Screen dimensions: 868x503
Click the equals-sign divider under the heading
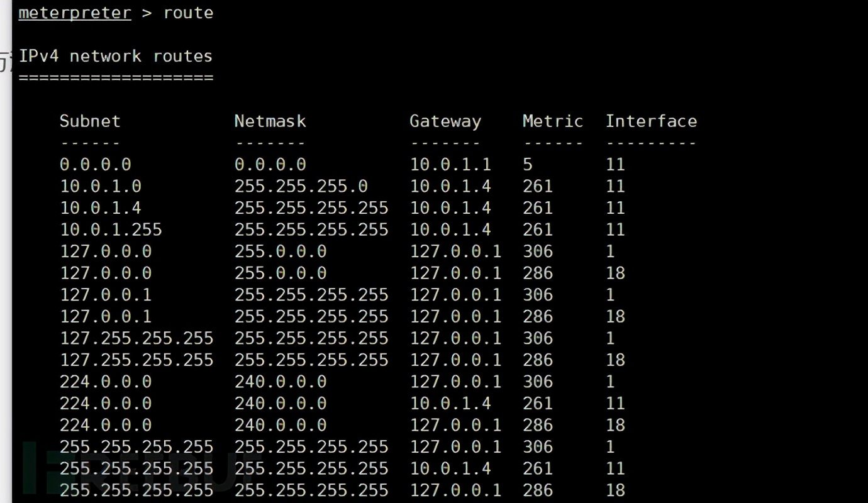[116, 79]
